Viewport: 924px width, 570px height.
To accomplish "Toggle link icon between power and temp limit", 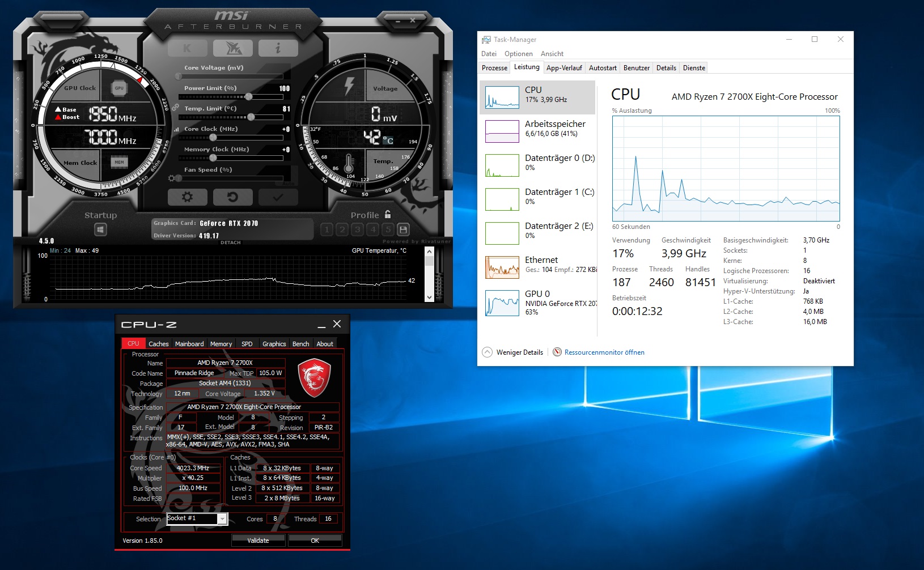I will (176, 107).
